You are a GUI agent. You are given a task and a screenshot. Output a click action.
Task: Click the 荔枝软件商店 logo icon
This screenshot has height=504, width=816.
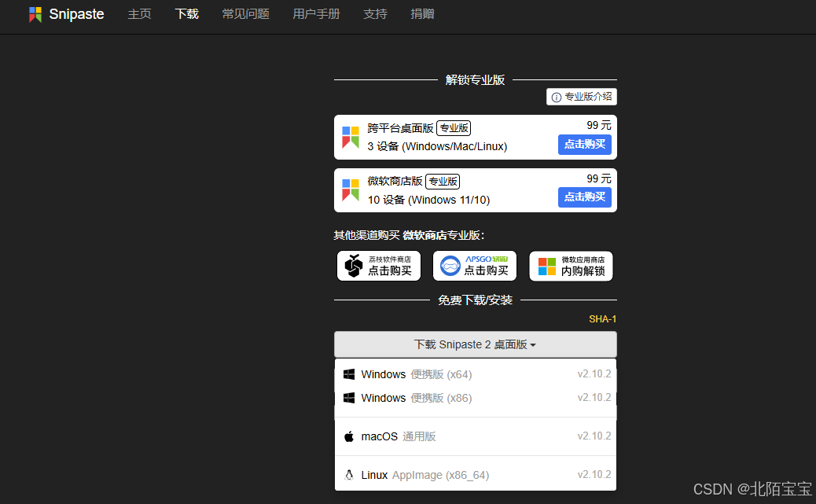(353, 266)
